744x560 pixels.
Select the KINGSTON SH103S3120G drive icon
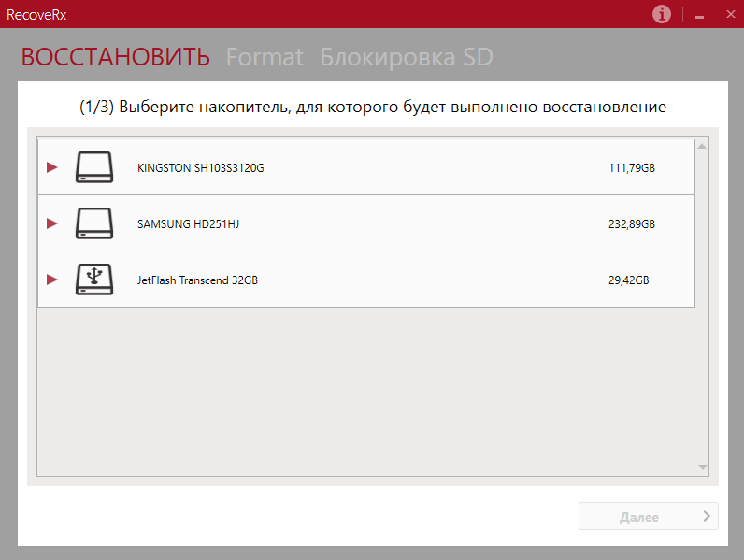[94, 167]
